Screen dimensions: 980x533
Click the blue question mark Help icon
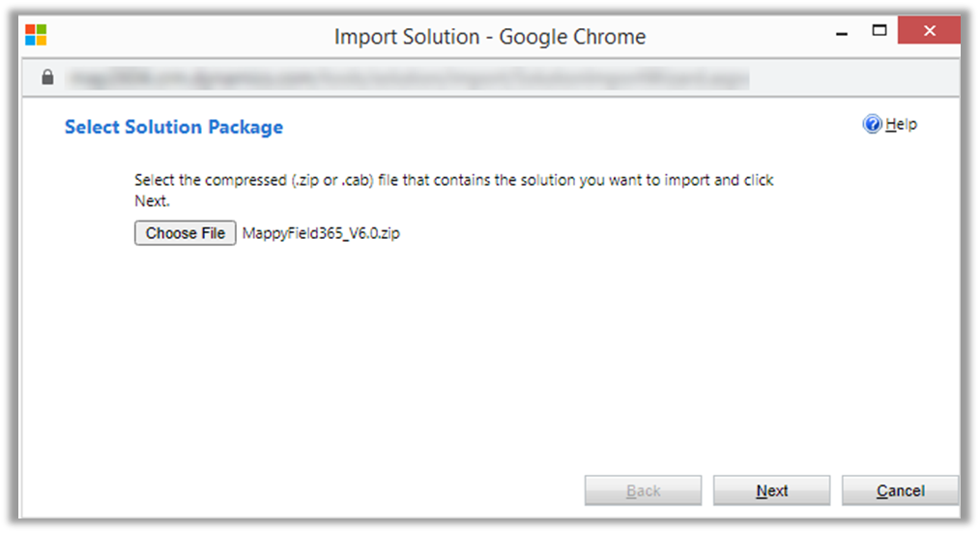(x=872, y=125)
